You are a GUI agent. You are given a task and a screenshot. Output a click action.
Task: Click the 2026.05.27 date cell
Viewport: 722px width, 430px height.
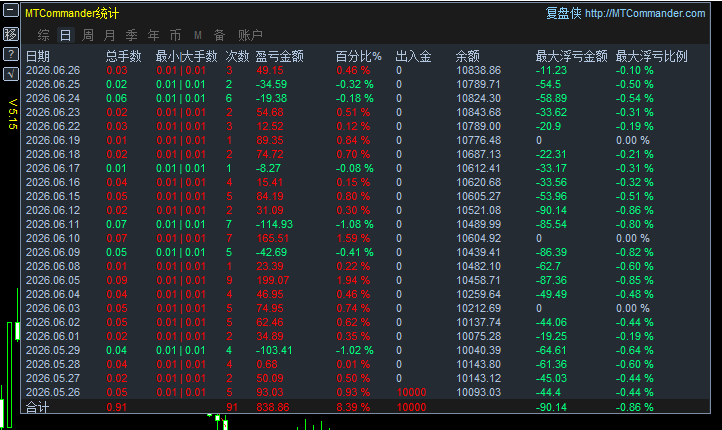(53, 378)
